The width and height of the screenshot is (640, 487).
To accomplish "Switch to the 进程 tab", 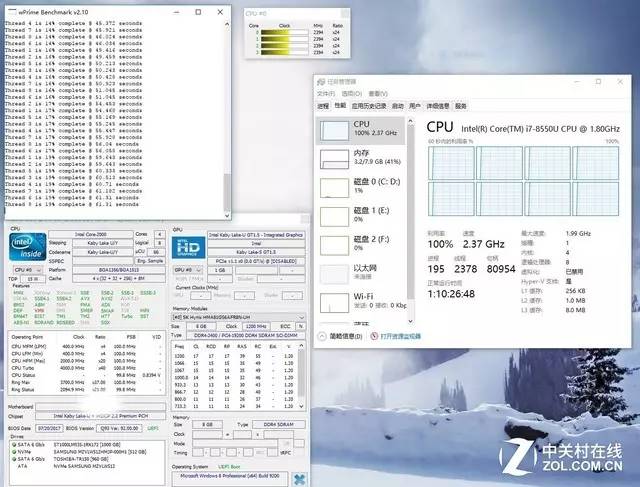I will 323,106.
